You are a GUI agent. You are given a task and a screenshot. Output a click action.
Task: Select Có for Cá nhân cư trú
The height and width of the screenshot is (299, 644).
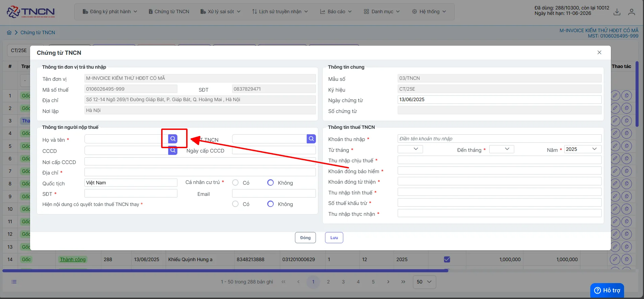236,183
